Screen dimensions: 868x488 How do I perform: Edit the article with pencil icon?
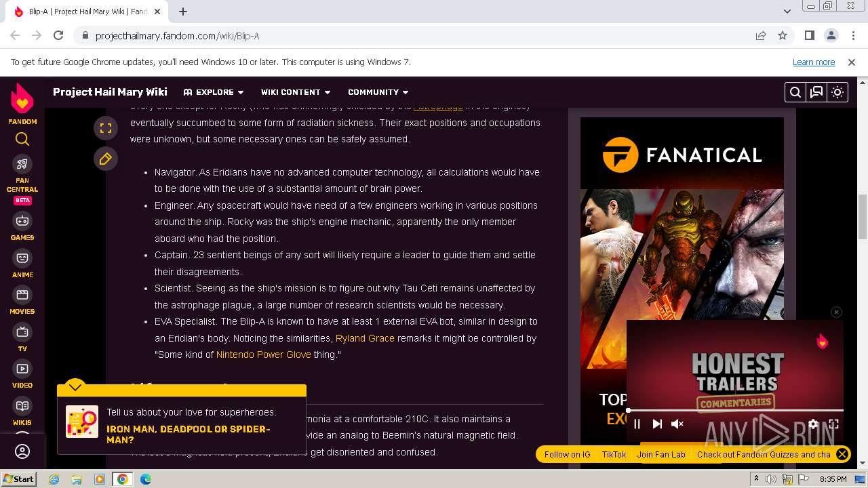click(106, 159)
